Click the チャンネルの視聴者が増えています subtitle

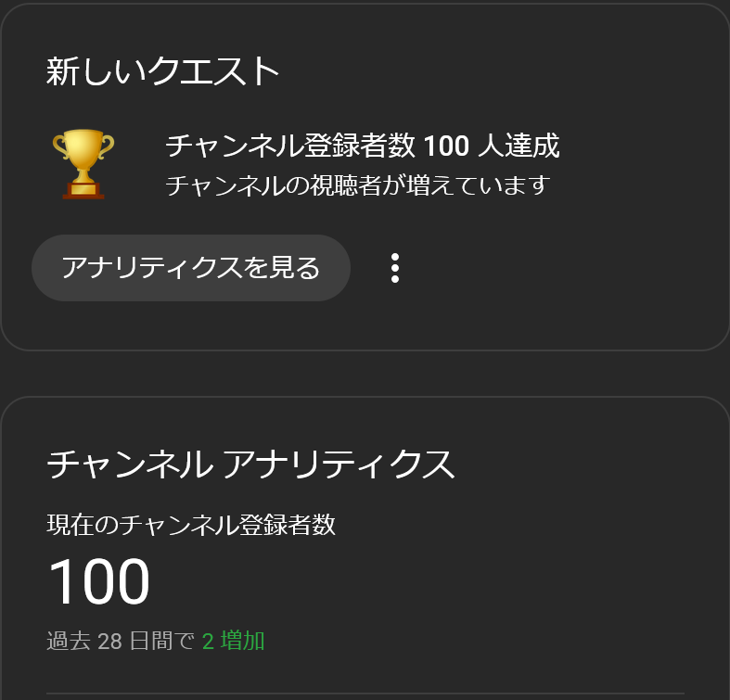[x=358, y=185]
